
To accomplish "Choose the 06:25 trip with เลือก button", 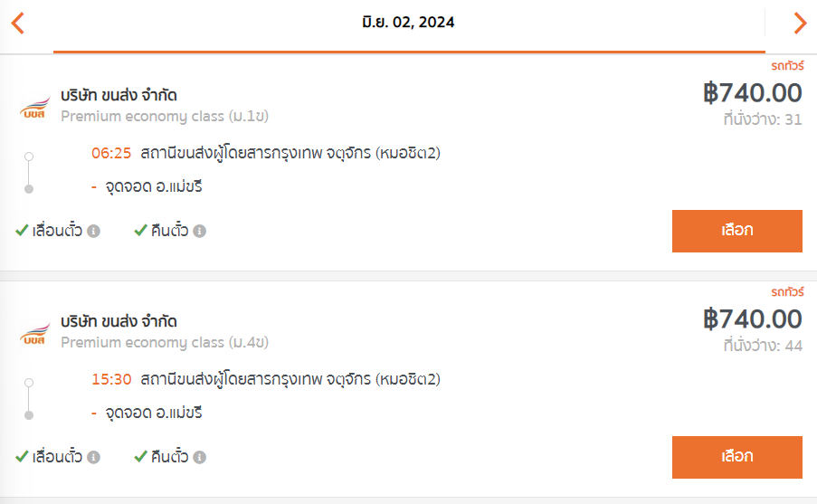I will (x=737, y=231).
